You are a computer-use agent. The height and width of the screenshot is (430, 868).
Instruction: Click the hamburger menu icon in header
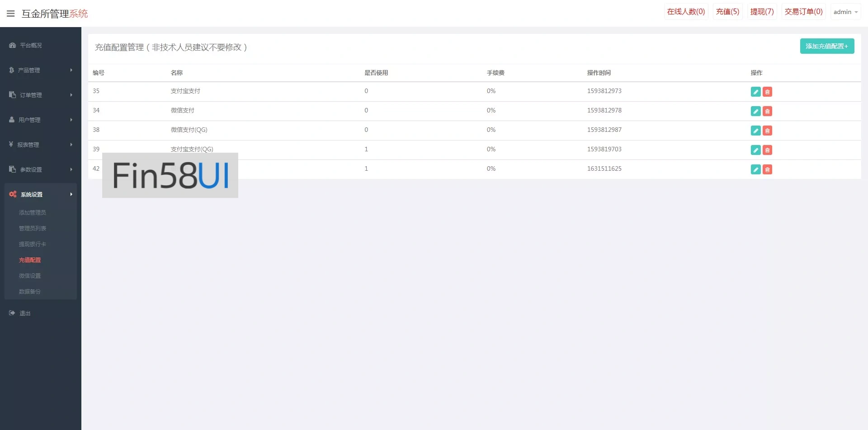point(11,14)
